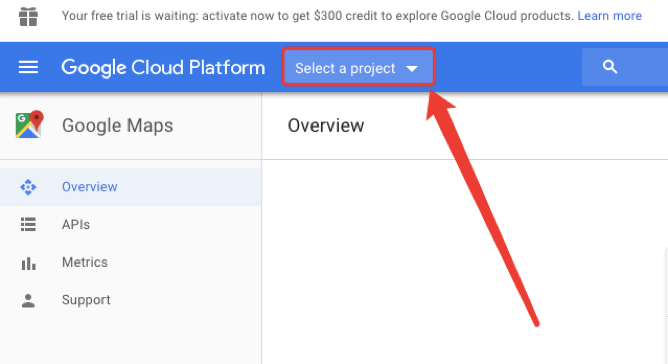Select the Overview sidebar item
The image size is (668, 364).
click(130, 187)
